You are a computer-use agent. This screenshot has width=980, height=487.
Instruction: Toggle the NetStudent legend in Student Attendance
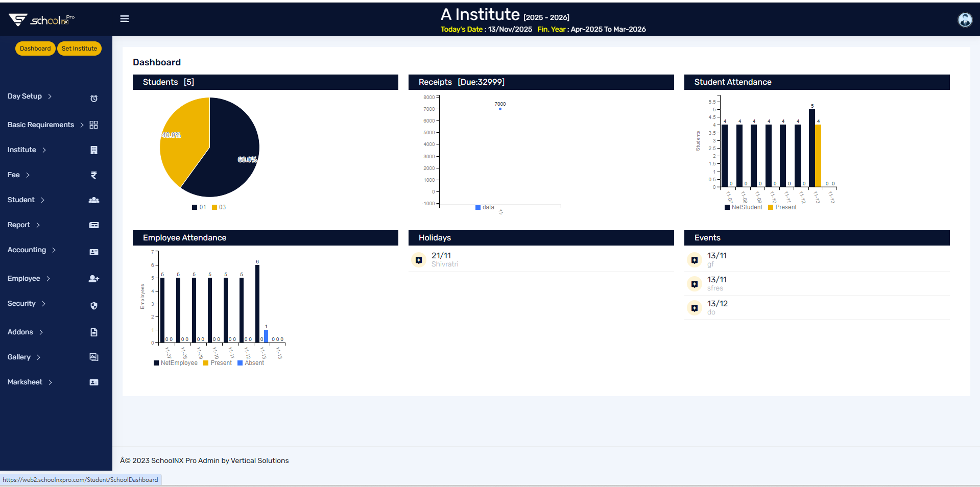[743, 207]
